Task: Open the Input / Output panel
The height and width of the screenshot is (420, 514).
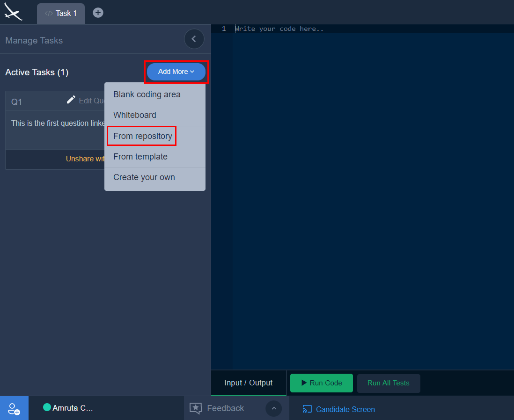Action: 248,383
